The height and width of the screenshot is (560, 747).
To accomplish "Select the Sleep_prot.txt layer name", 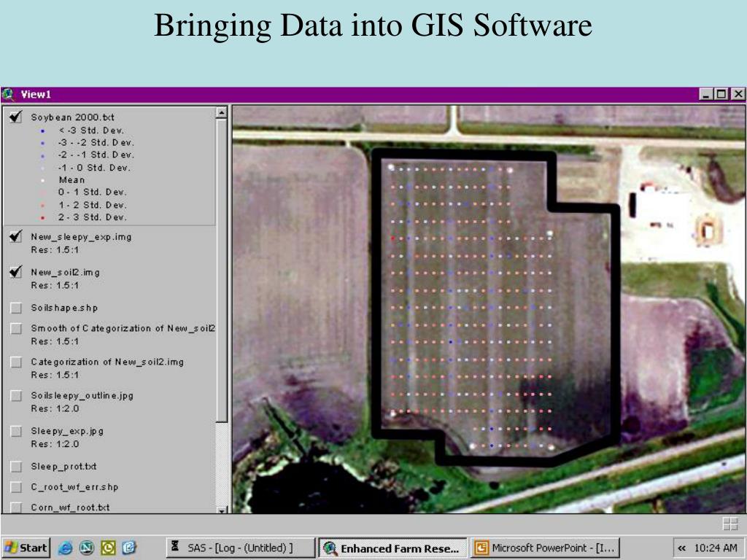I will pos(64,467).
